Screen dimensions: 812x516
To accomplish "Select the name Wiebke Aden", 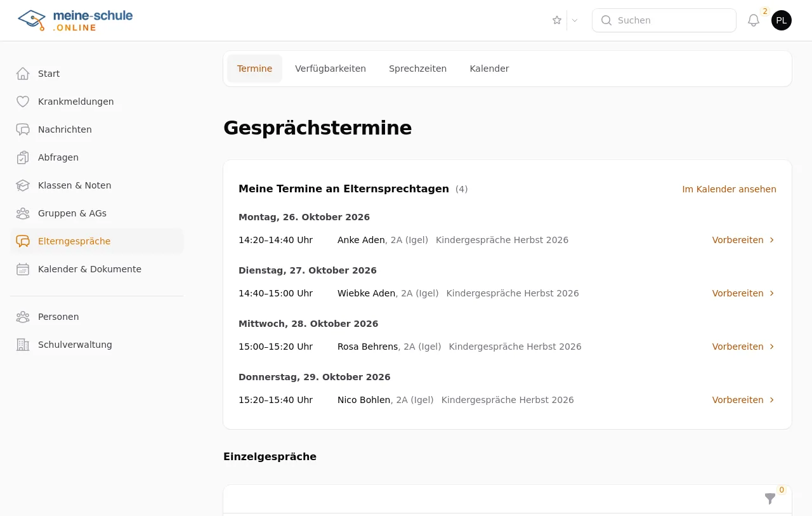I will [367, 293].
